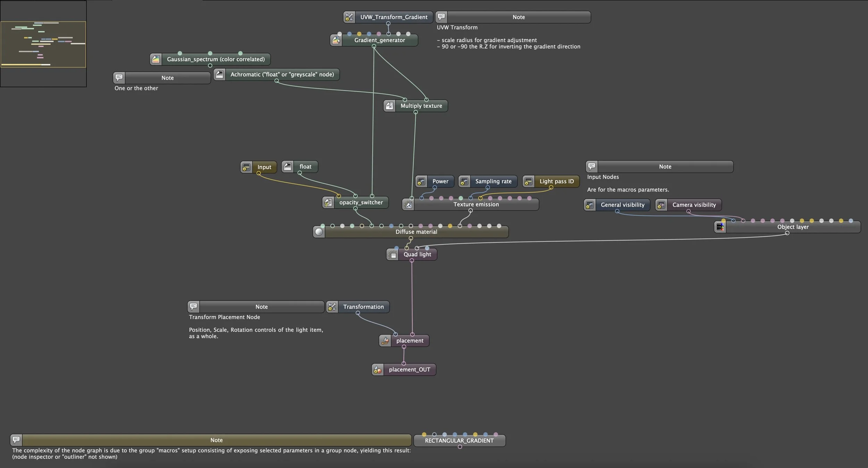Image resolution: width=868 pixels, height=468 pixels.
Task: Click the General visibility node icon
Action: [590, 205]
